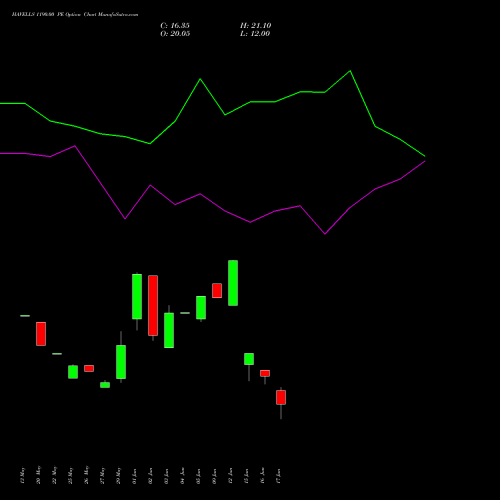Click the 20 May date label
This screenshot has height=500, width=500.
[x=39, y=475]
